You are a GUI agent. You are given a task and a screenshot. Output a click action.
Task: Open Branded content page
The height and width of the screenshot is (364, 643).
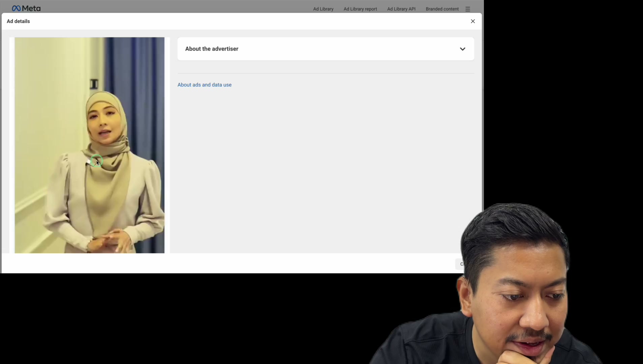point(442,9)
